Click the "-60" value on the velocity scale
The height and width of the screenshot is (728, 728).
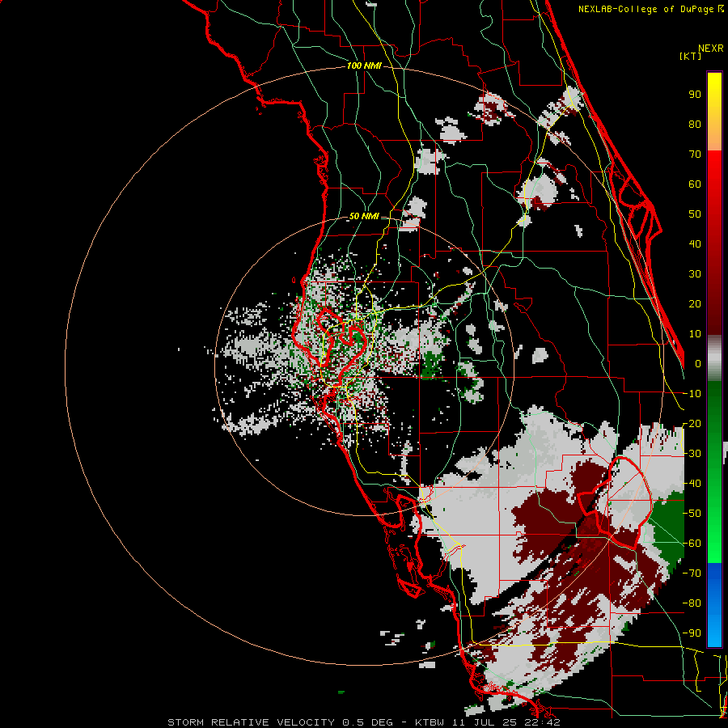(x=692, y=544)
